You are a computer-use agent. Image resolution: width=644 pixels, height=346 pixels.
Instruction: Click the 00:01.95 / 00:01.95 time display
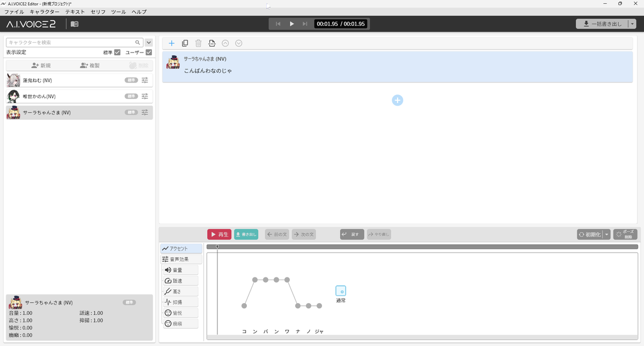340,24
